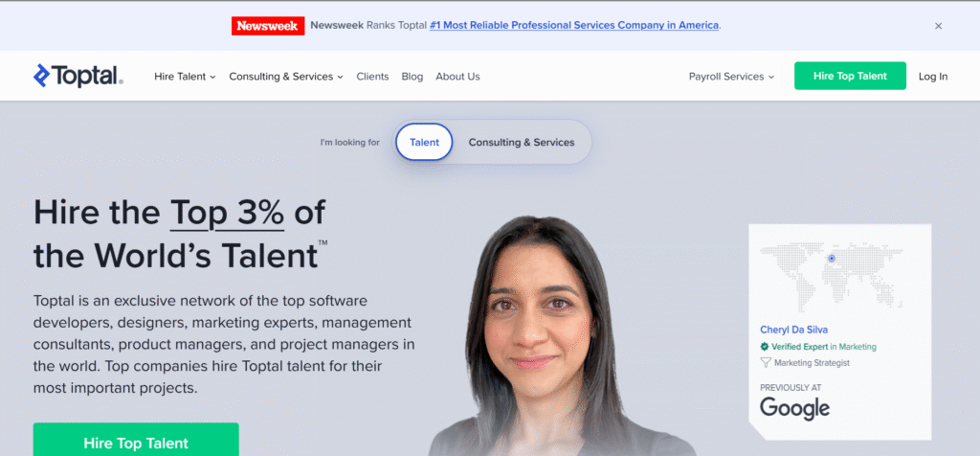980x456 pixels.
Task: Open the Blog menu item
Action: tap(412, 77)
